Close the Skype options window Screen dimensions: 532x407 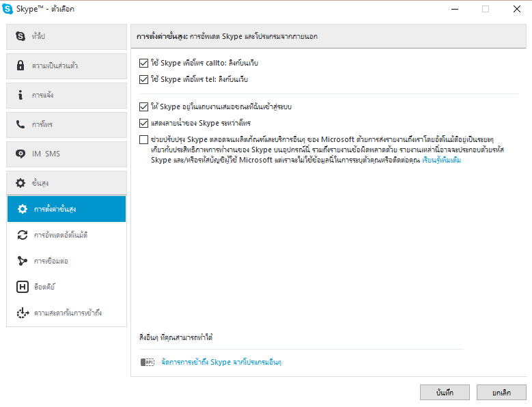click(x=517, y=9)
